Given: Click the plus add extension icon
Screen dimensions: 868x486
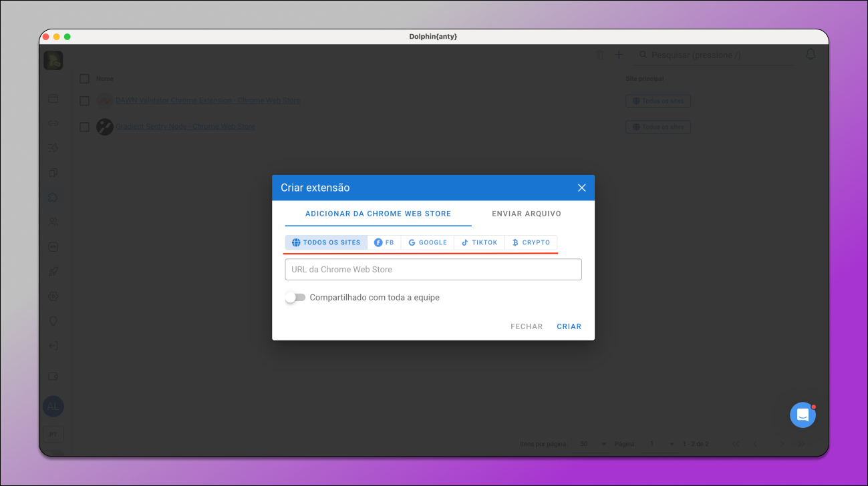Looking at the screenshot, I should [619, 55].
